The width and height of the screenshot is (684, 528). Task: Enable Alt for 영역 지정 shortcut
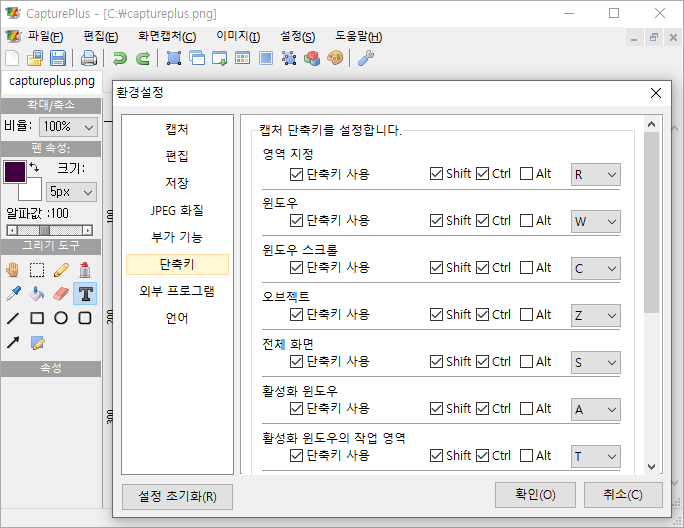pos(527,174)
